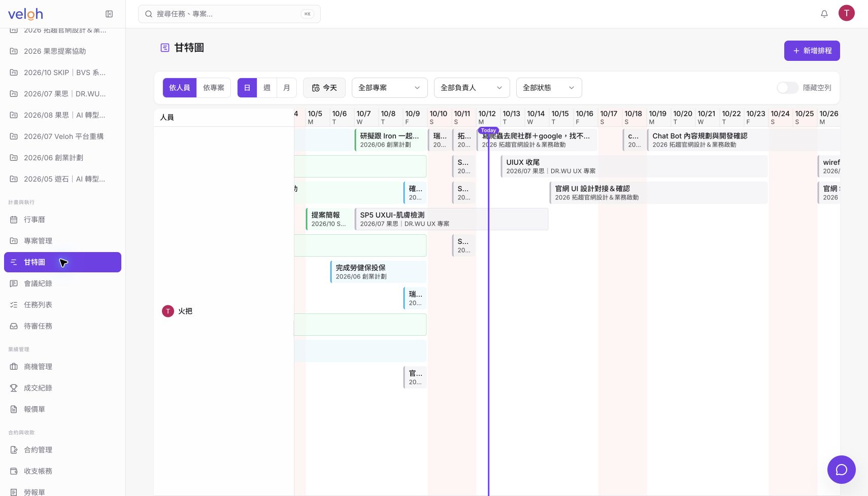Open 任務列表 in sidebar
This screenshot has width=868, height=496.
pos(62,305)
